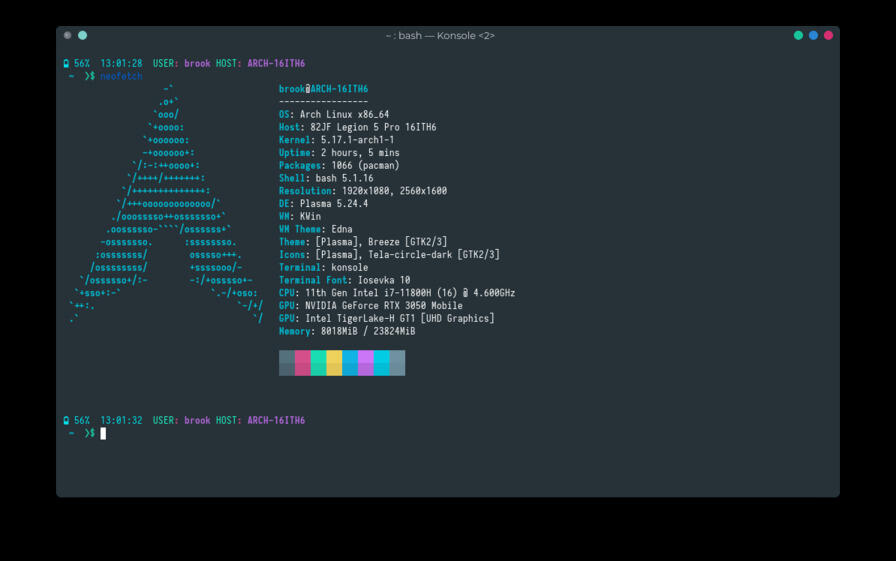The height and width of the screenshot is (561, 896).
Task: Click the 'GPU: NVIDIA GeForce RTX 3050 Mobile' line
Action: (x=371, y=306)
